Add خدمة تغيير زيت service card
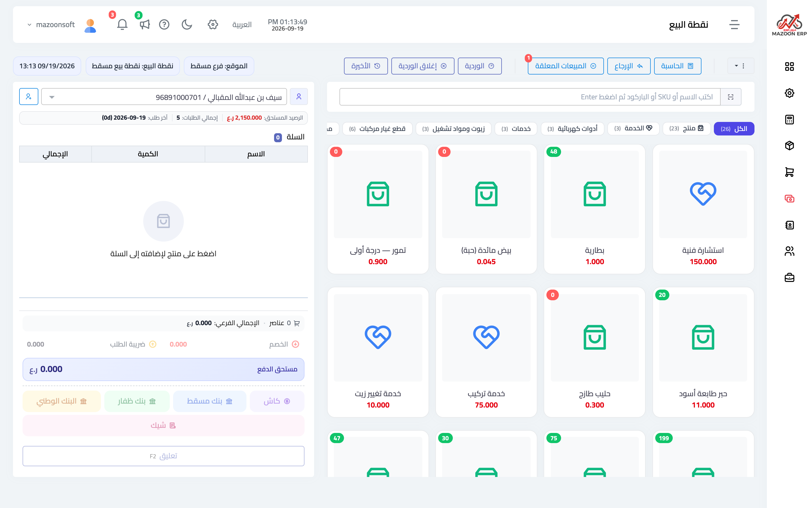812x508 pixels. pyautogui.click(x=378, y=352)
